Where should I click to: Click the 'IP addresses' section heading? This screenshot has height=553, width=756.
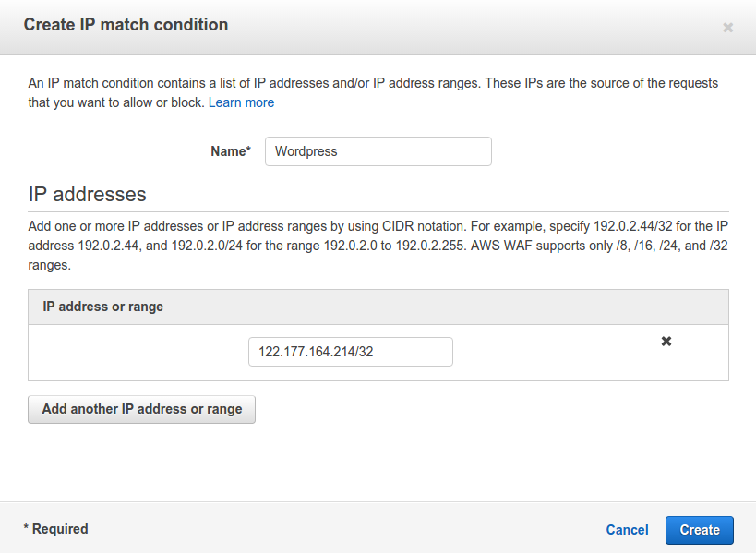(x=88, y=194)
